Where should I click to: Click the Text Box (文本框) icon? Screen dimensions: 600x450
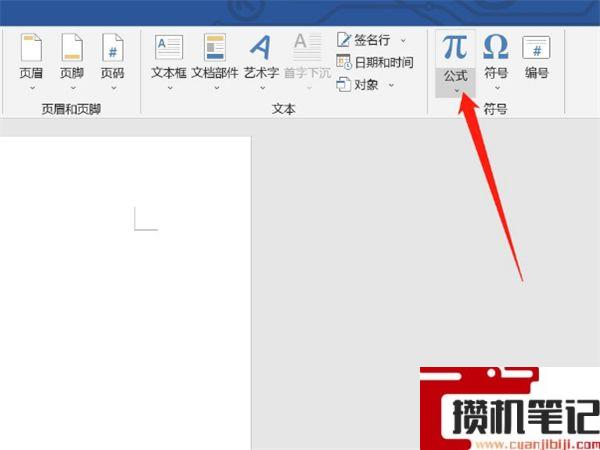pos(169,47)
